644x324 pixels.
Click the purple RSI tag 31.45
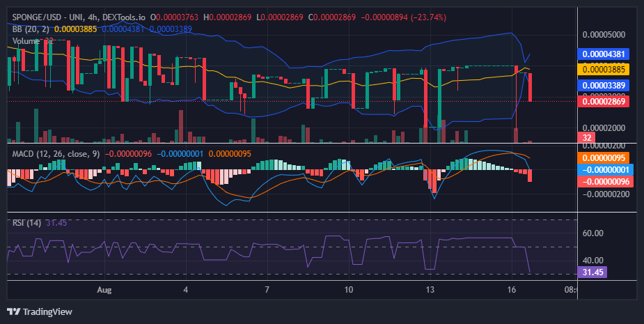(592, 272)
